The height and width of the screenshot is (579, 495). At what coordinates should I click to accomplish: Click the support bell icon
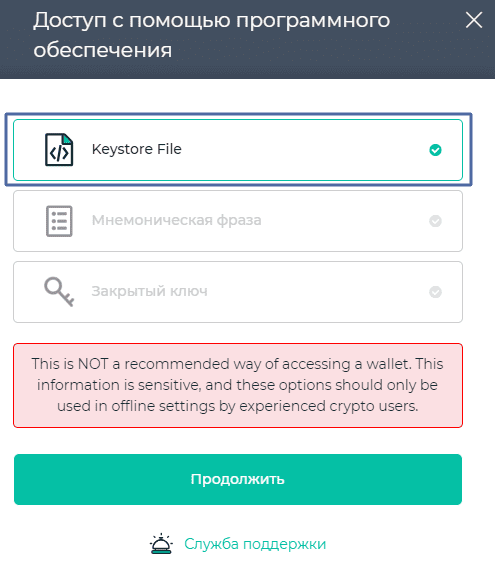coord(161,544)
